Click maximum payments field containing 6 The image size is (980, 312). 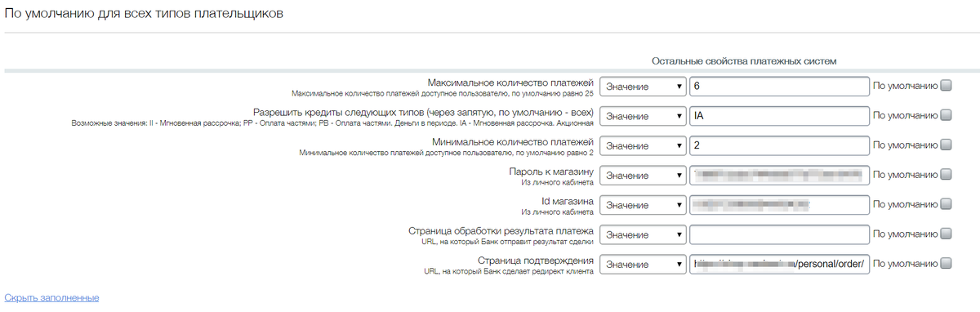780,87
